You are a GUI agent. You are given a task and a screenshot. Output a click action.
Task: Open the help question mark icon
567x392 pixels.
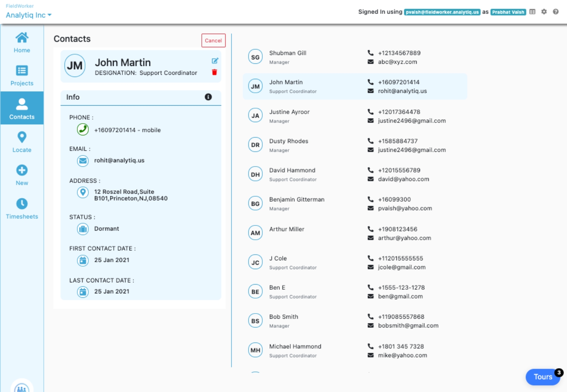click(x=556, y=12)
